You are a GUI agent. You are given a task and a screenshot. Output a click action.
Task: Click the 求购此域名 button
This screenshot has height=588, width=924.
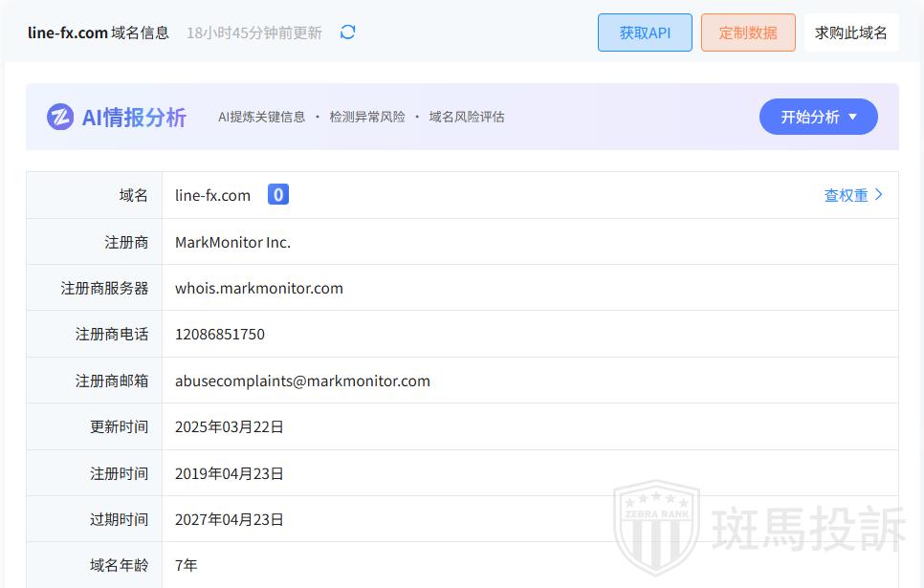(850, 33)
